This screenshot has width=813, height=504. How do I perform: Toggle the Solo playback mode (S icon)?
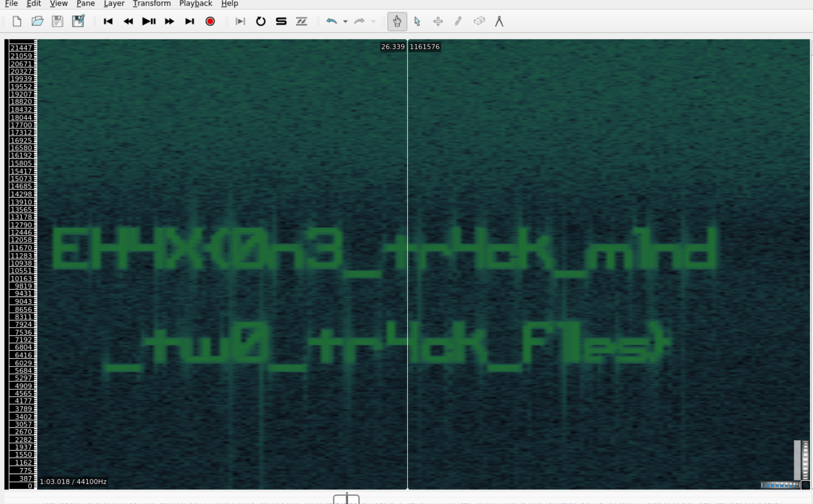click(x=281, y=22)
